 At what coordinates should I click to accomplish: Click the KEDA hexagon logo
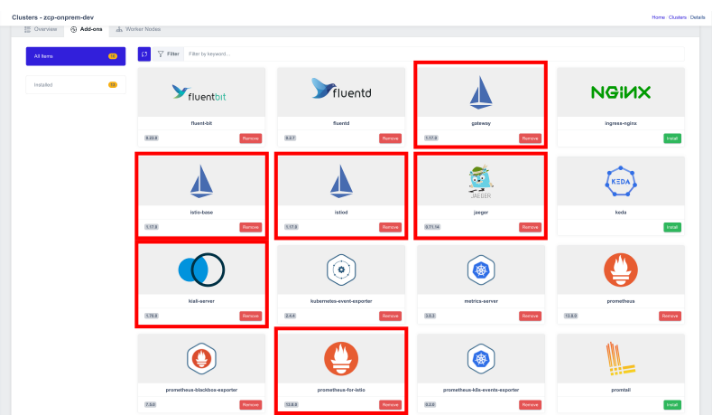pyautogui.click(x=621, y=181)
